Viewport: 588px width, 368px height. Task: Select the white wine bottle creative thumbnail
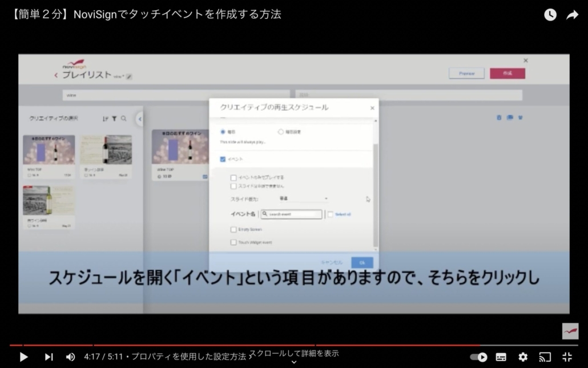pyautogui.click(x=49, y=200)
